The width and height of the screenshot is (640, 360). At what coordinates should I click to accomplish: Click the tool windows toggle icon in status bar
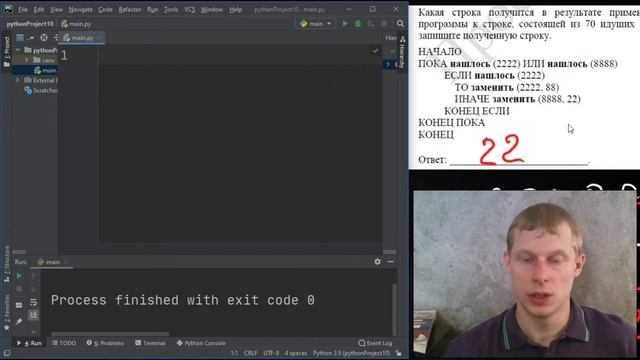point(7,353)
